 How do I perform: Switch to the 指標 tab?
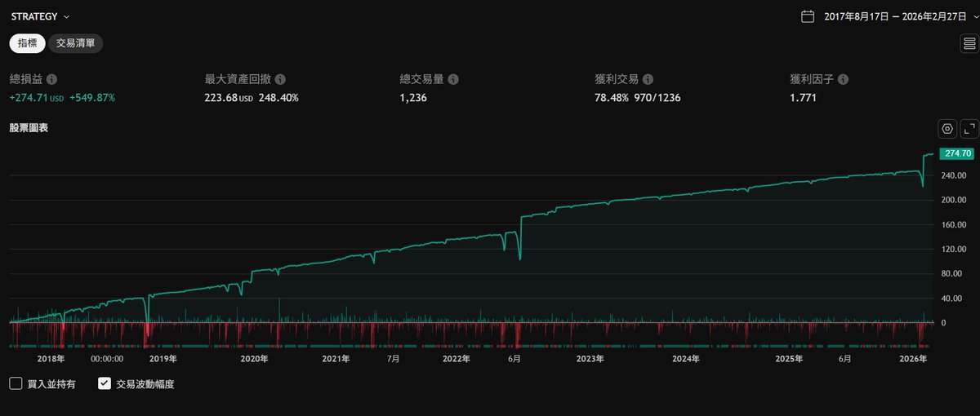pyautogui.click(x=27, y=43)
